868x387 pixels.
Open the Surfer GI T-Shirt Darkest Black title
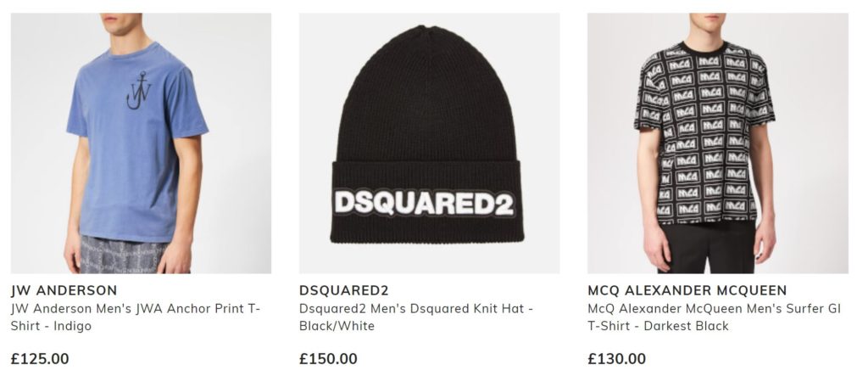714,317
